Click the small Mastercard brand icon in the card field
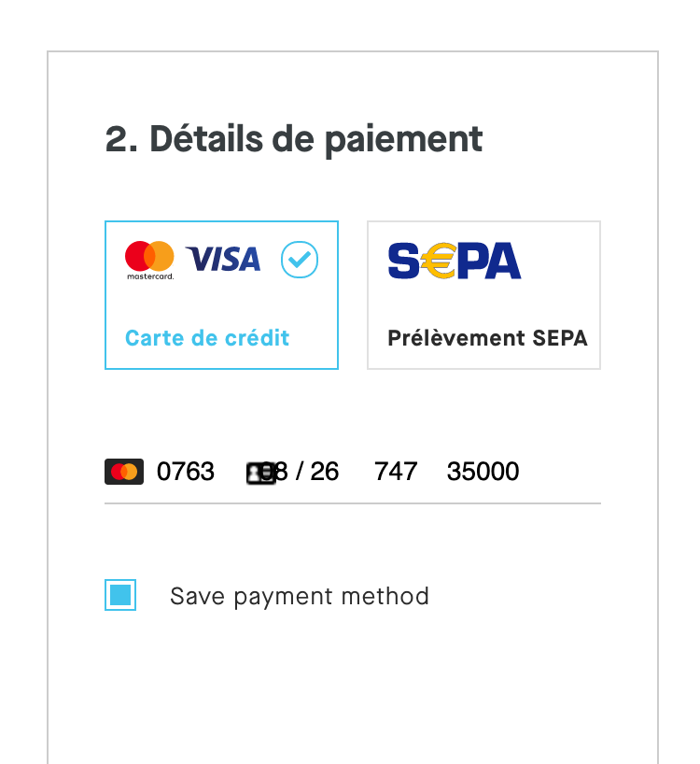Image resolution: width=700 pixels, height=764 pixels. 124,472
